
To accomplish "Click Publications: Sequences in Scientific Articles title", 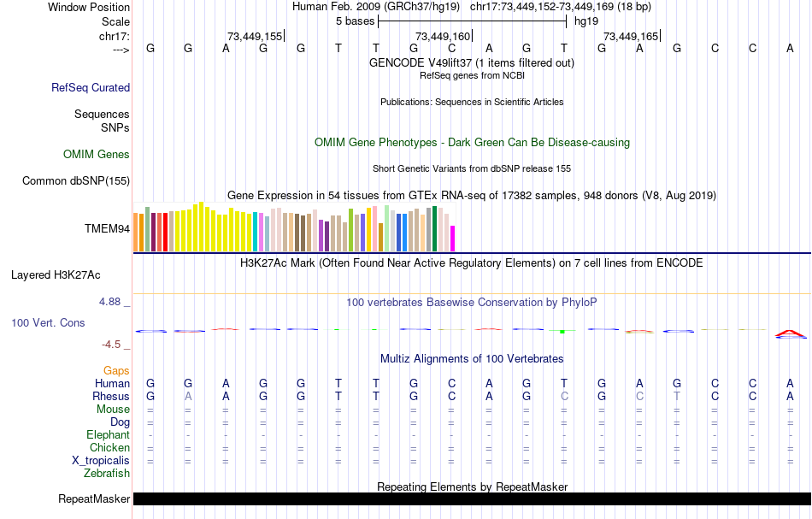I will (472, 102).
